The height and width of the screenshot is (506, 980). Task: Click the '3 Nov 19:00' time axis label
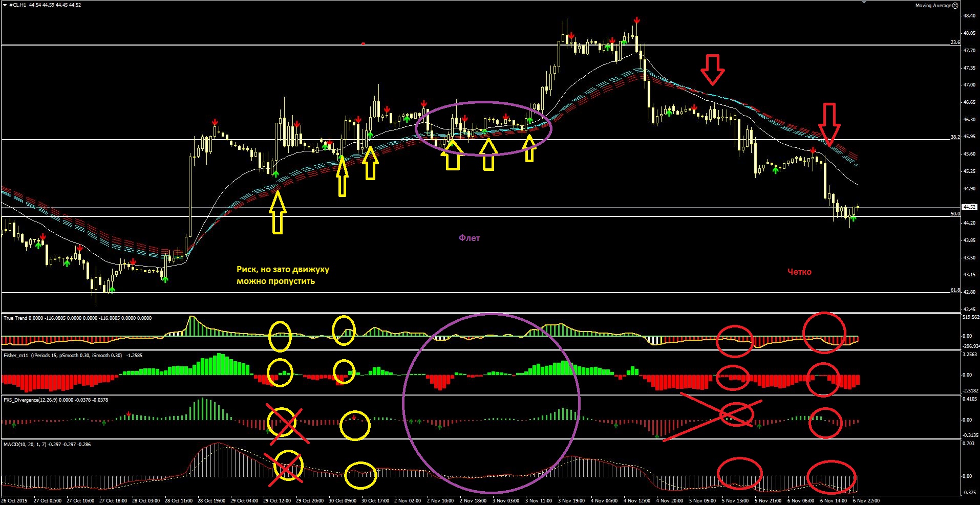point(571,501)
